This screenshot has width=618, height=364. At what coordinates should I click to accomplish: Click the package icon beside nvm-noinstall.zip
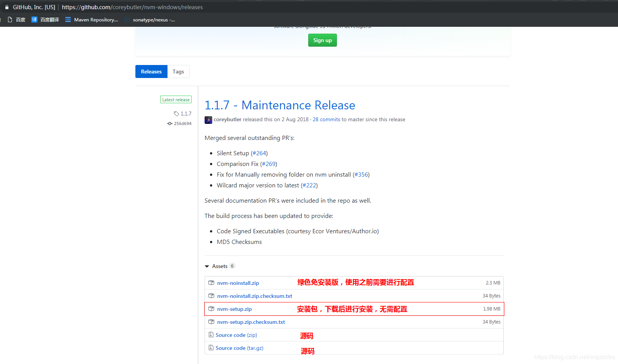[211, 283]
